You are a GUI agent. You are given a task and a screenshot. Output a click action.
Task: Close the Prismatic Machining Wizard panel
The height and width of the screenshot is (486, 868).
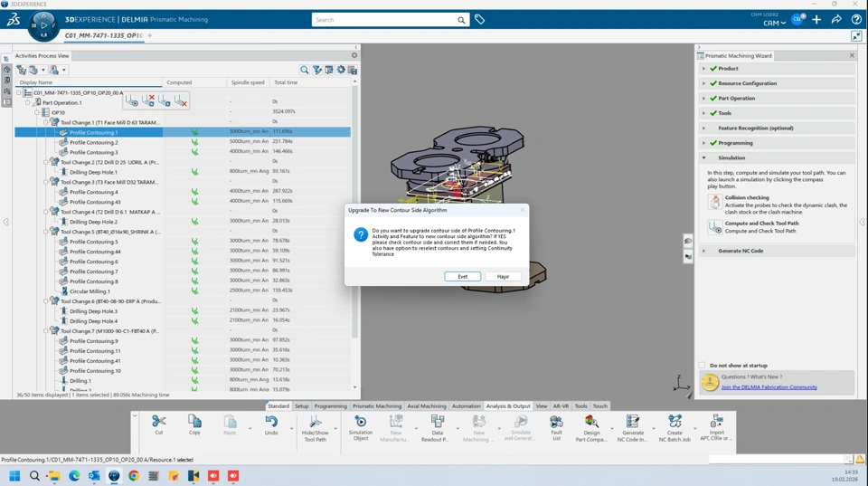click(852, 55)
